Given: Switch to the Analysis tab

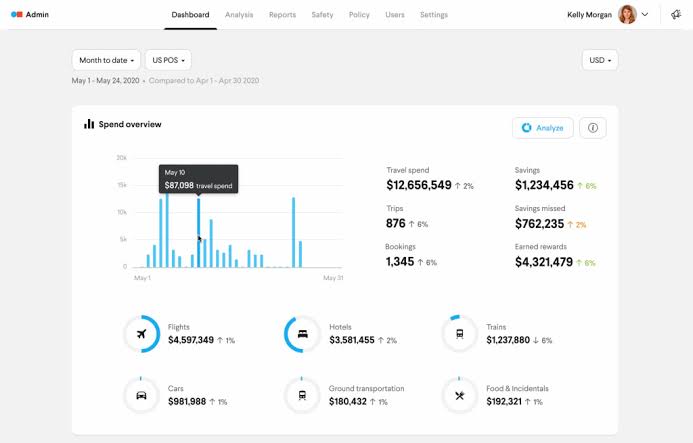Looking at the screenshot, I should (239, 15).
